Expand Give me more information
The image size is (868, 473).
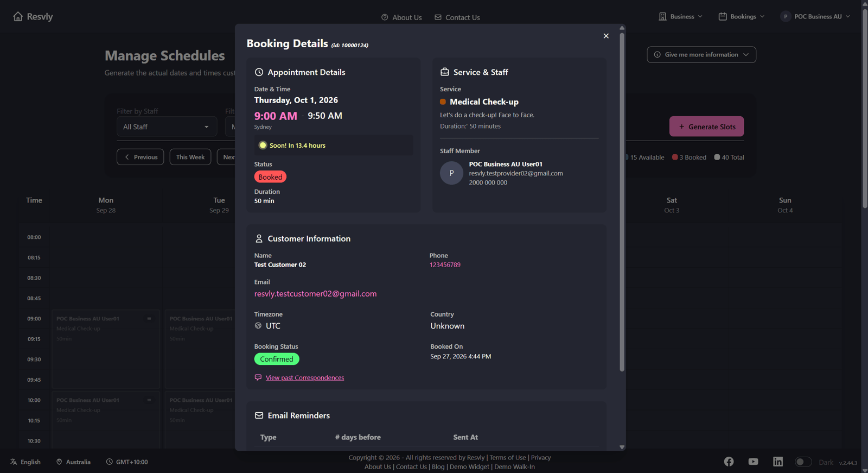pos(701,54)
